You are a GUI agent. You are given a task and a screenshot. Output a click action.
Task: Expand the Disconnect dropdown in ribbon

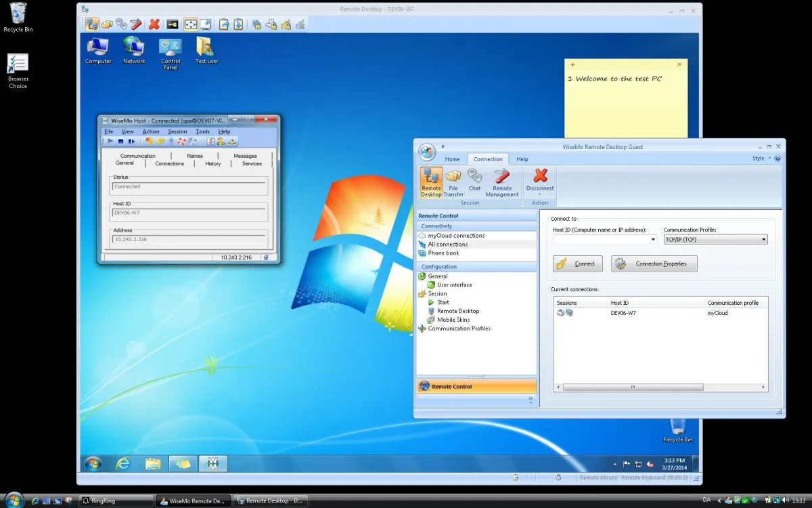(539, 194)
